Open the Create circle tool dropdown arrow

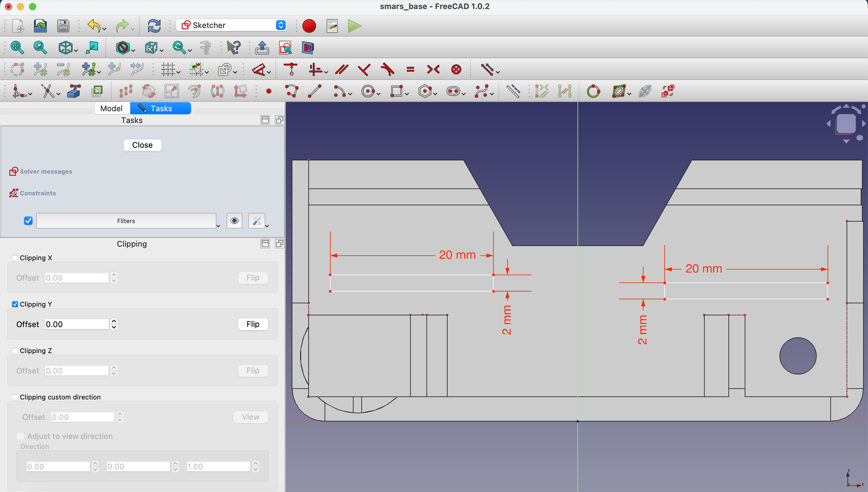click(x=378, y=94)
